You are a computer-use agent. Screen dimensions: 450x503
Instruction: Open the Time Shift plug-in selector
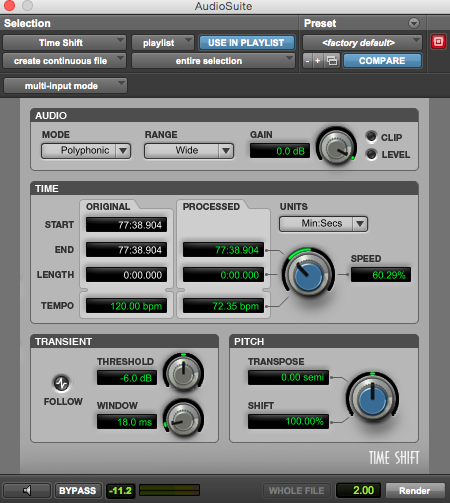64,43
